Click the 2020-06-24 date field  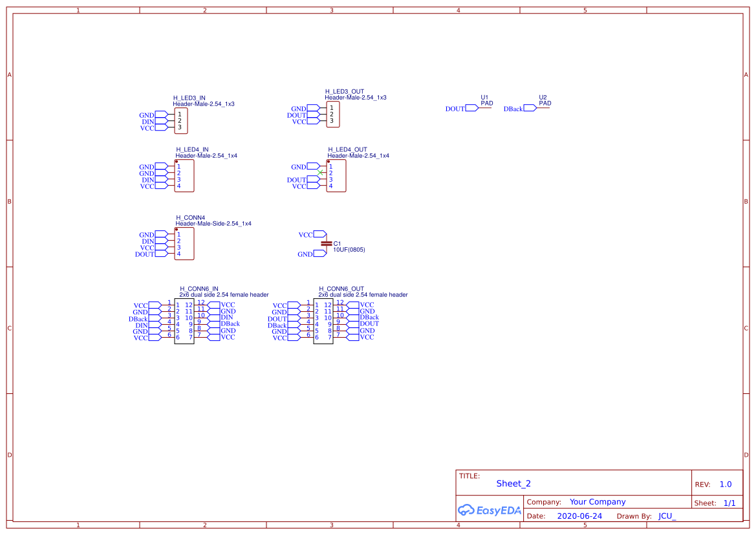click(579, 516)
